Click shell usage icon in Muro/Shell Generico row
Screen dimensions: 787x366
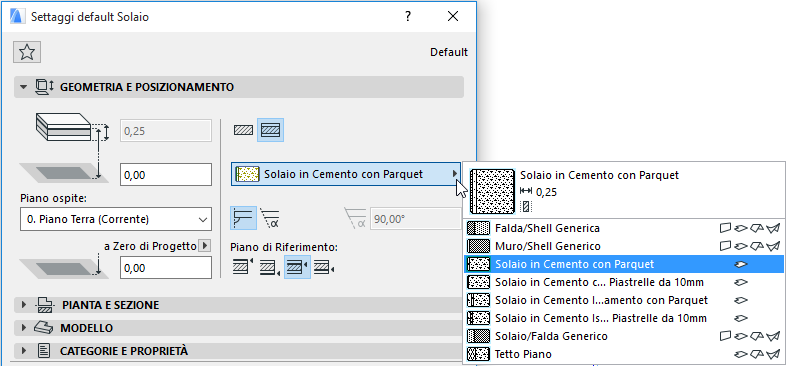pos(773,247)
